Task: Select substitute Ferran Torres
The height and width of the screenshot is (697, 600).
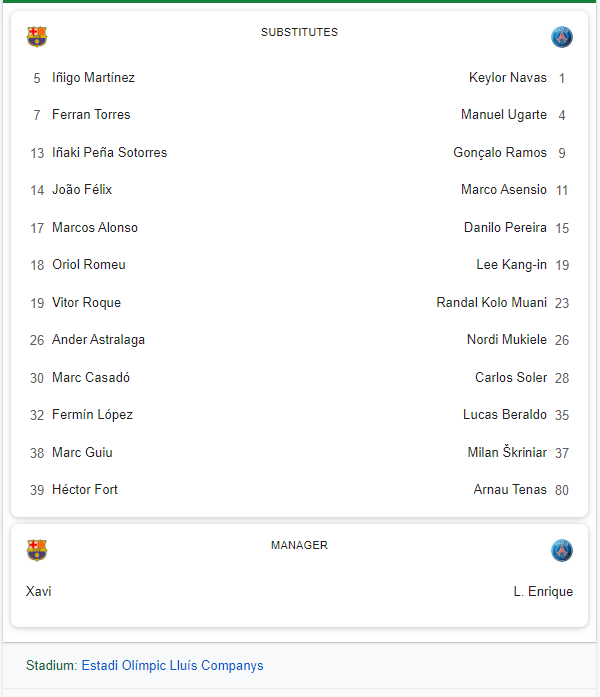Action: [91, 115]
